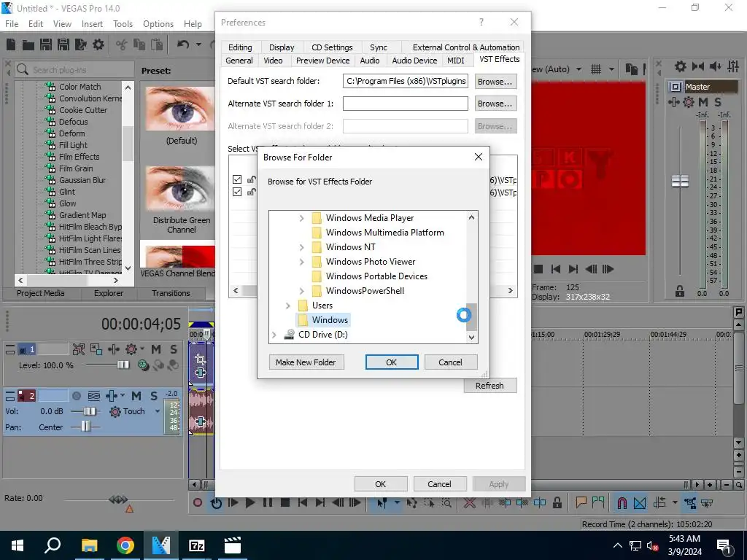Mute video track 1
The image size is (747, 560).
coord(156,349)
